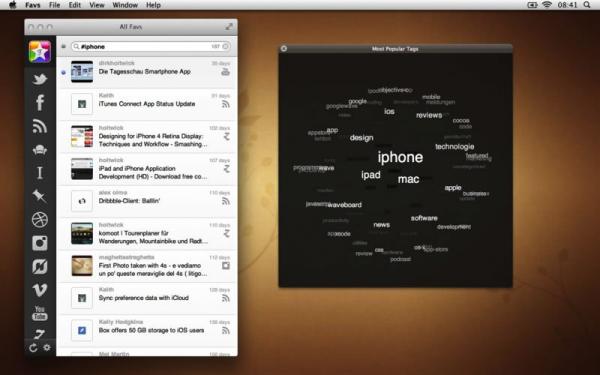Screen dimensions: 600x375
Task: Open the Dribbble sidebar icon
Action: 39,220
